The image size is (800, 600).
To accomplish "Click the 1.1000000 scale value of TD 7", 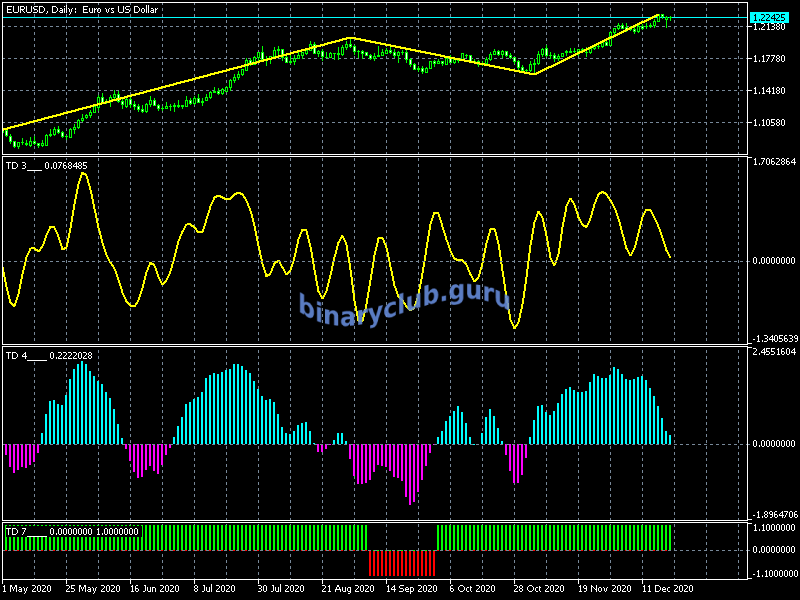I will tap(774, 528).
